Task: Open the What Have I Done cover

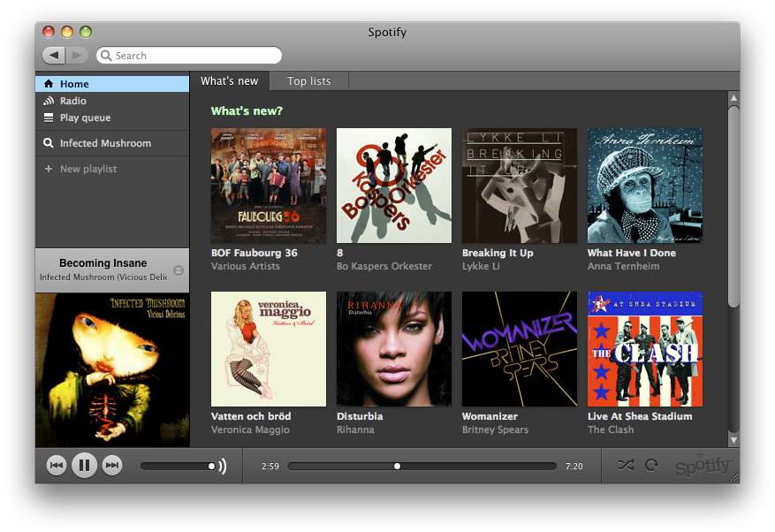Action: (645, 186)
